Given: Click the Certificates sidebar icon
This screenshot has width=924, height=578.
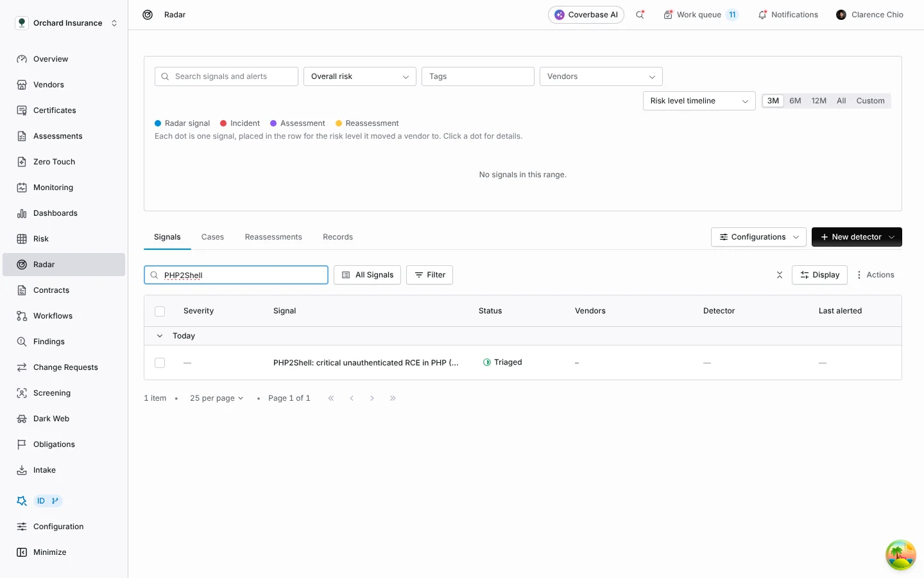Looking at the screenshot, I should click(x=22, y=110).
